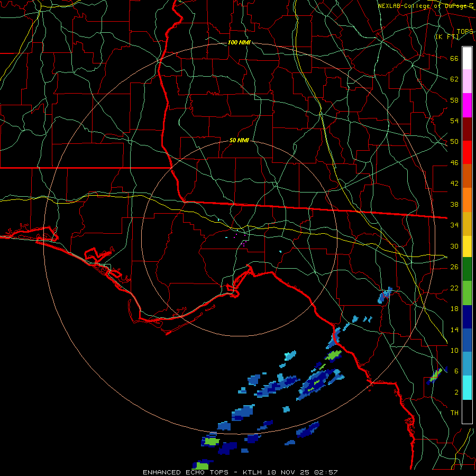
Task: Click the "[K FT]" units label
Action: (447, 36)
